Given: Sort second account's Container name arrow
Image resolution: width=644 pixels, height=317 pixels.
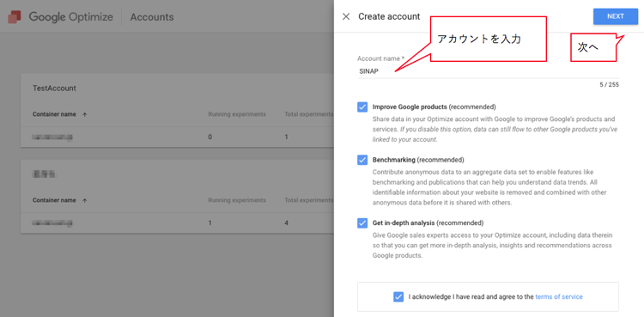Looking at the screenshot, I should coord(85,201).
